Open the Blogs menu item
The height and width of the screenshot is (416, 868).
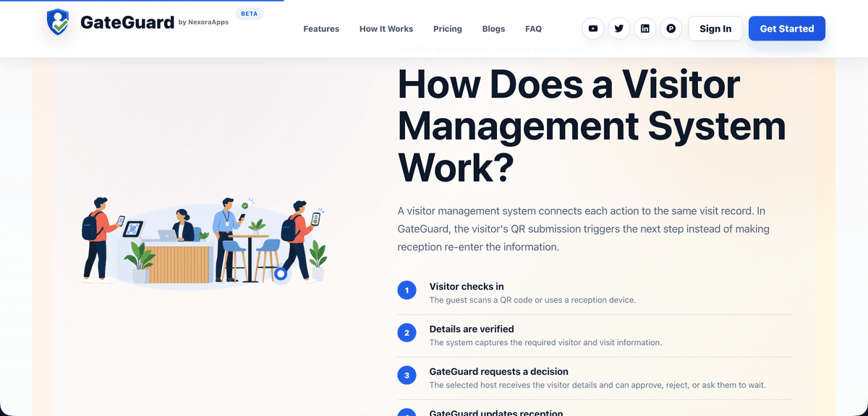494,29
